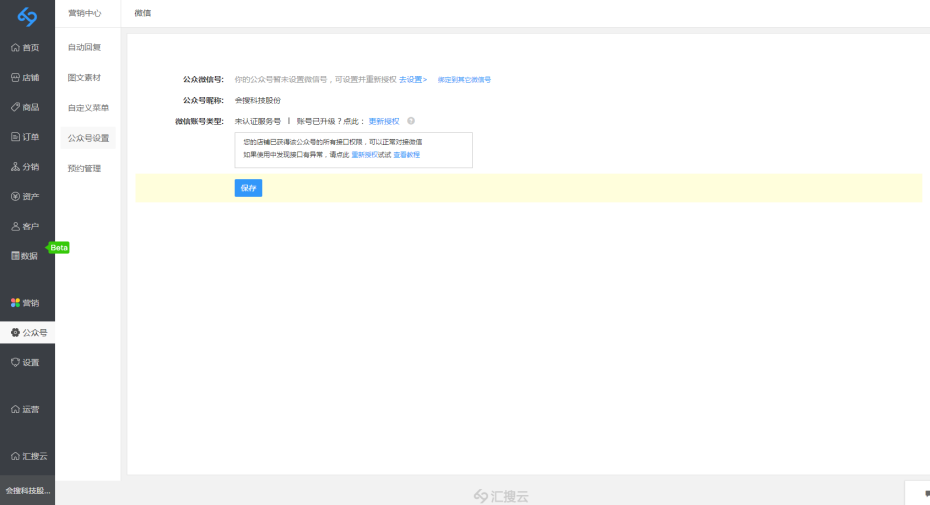The width and height of the screenshot is (930, 505).
Task: Click the 营销中心 header
Action: coord(84,13)
